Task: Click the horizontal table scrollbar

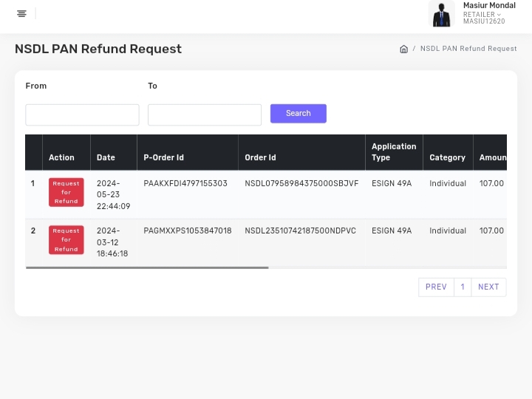Action: 147,267
